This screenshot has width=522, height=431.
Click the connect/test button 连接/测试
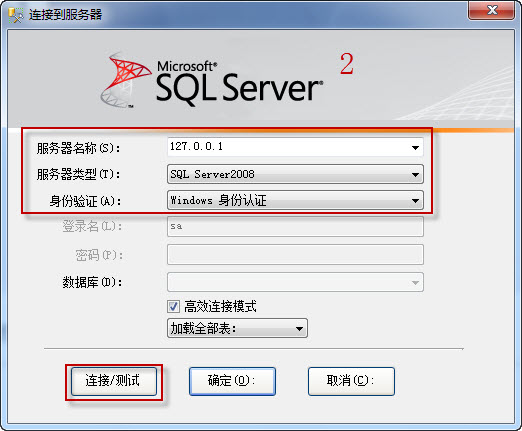[x=114, y=382]
